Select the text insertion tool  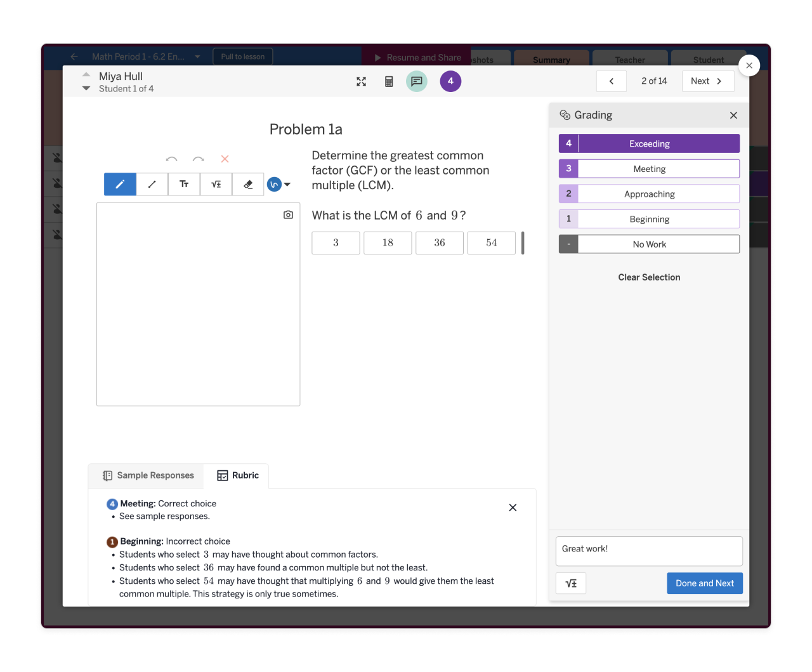click(x=184, y=184)
